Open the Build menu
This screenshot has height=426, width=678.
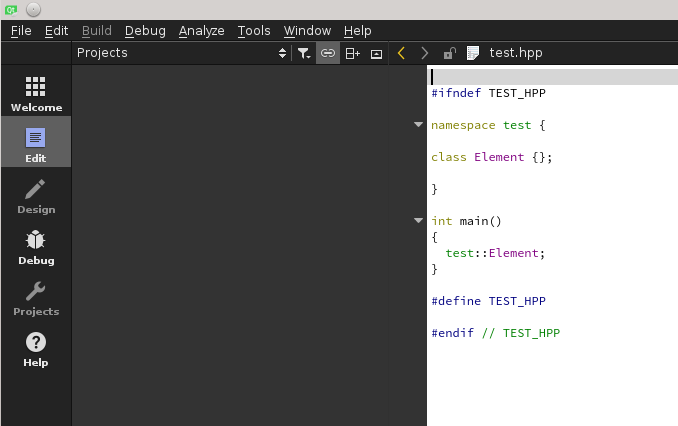click(x=97, y=31)
